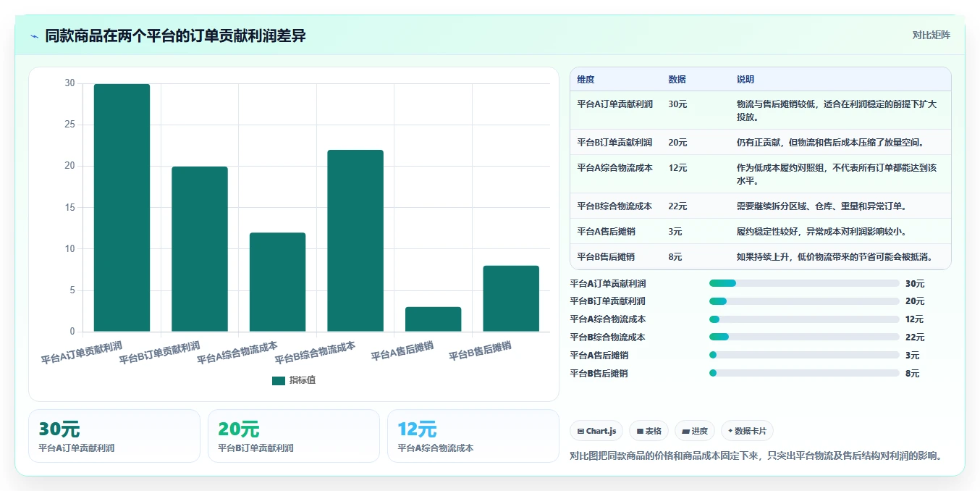Image resolution: width=980 pixels, height=491 pixels.
Task: Click the y-axis value 25
Action: point(69,125)
